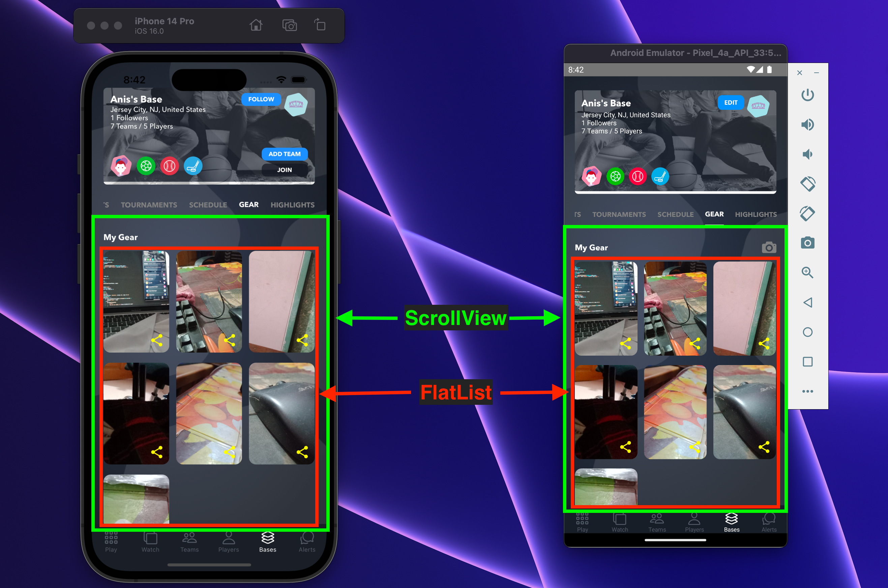
Task: Scroll down the FlatList gear grid
Action: [x=209, y=387]
